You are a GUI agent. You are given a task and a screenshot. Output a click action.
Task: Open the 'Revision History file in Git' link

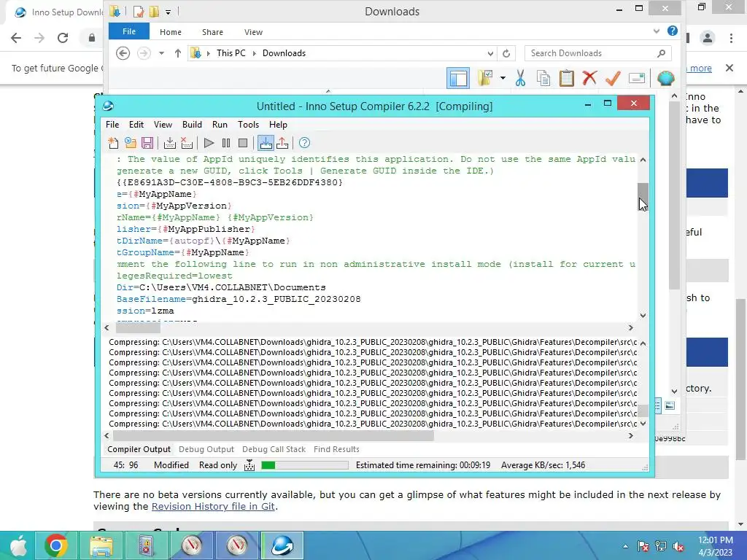point(213,506)
